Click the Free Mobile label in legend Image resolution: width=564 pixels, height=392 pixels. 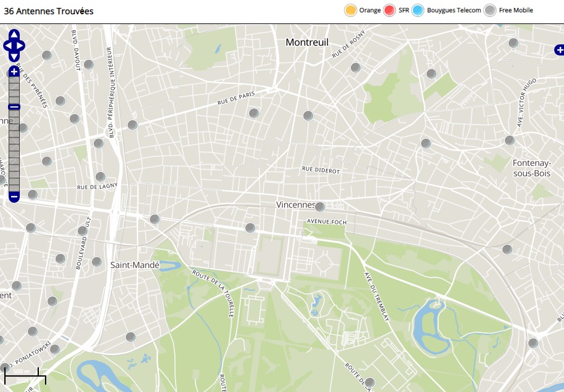[x=515, y=10]
